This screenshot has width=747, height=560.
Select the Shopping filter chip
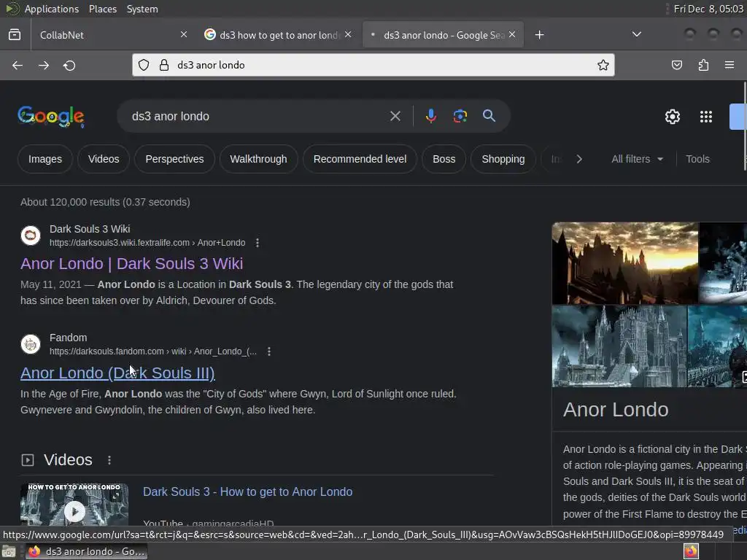(503, 159)
